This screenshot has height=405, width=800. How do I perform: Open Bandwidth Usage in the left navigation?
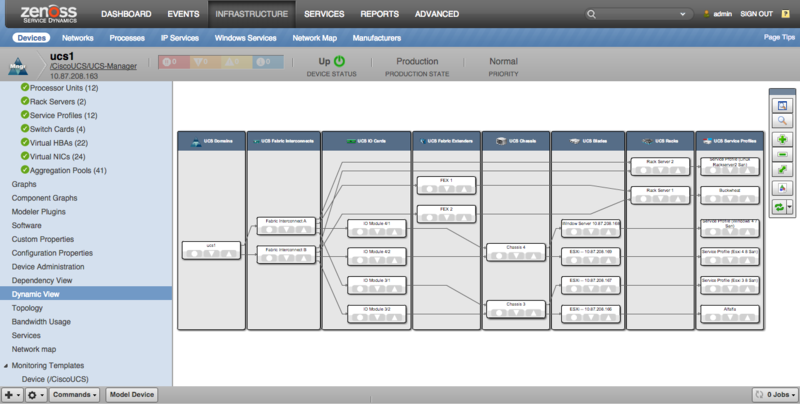[41, 322]
